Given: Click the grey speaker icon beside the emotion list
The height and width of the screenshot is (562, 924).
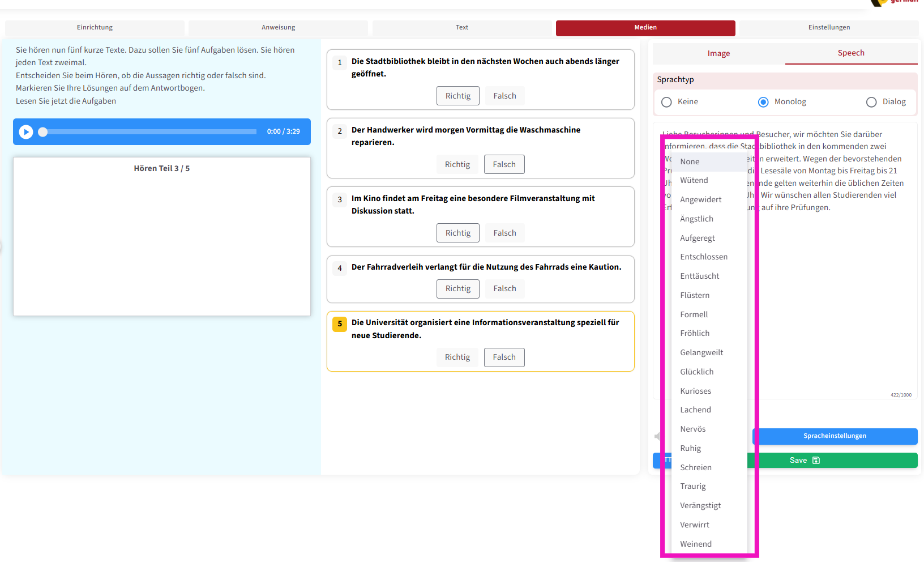Looking at the screenshot, I should [657, 436].
